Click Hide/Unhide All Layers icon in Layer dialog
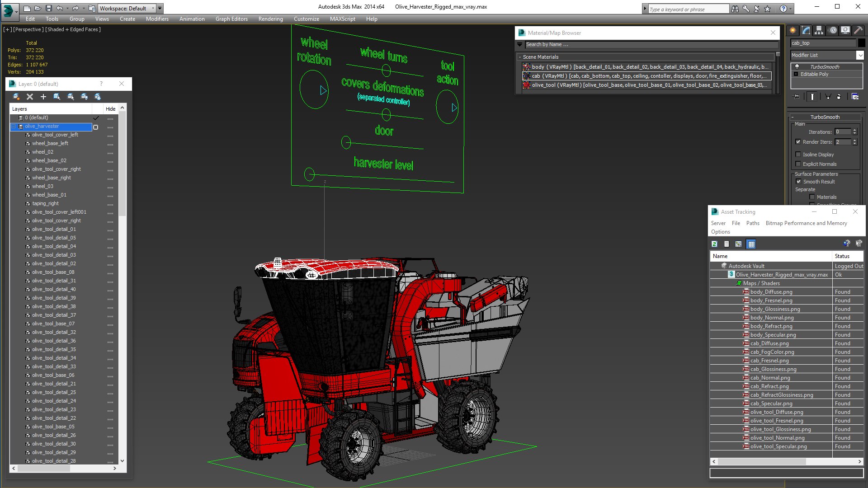Screen dimensions: 868x488 click(x=84, y=97)
